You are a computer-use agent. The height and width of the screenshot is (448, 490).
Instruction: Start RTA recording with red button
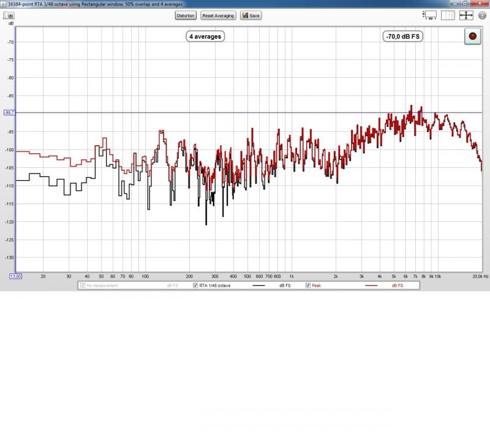pos(472,37)
